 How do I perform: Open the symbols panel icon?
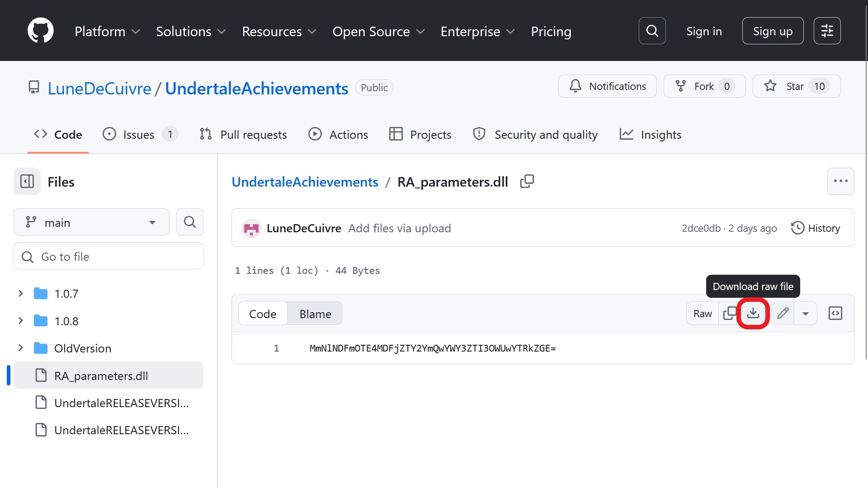pos(835,313)
